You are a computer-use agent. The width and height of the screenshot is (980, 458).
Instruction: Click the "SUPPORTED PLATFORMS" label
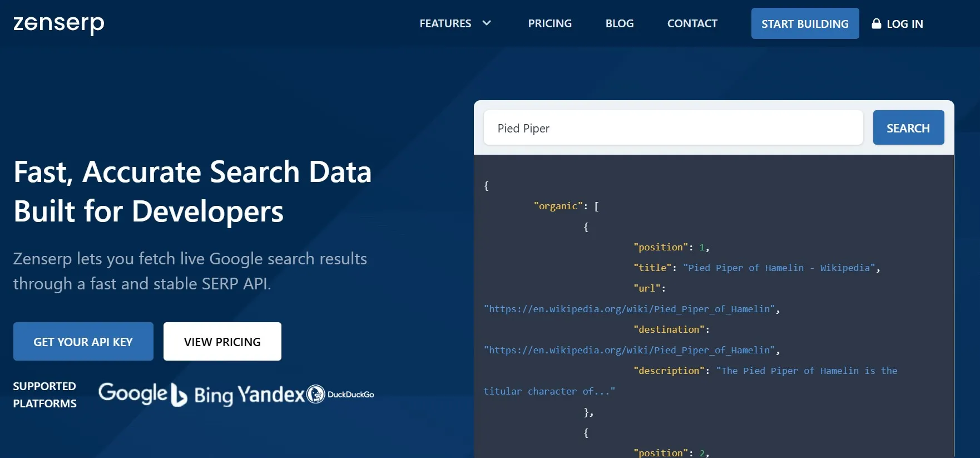45,395
